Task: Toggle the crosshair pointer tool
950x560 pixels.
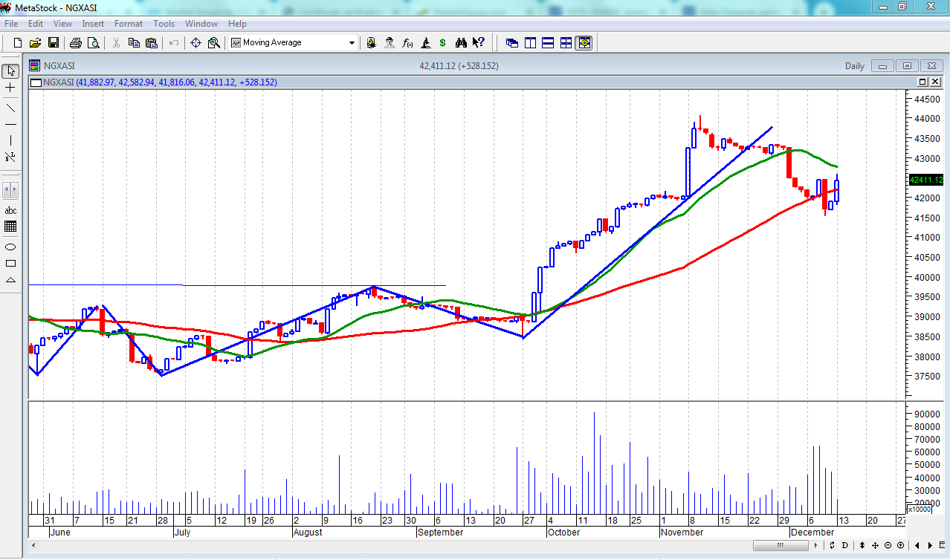Action: pos(10,88)
